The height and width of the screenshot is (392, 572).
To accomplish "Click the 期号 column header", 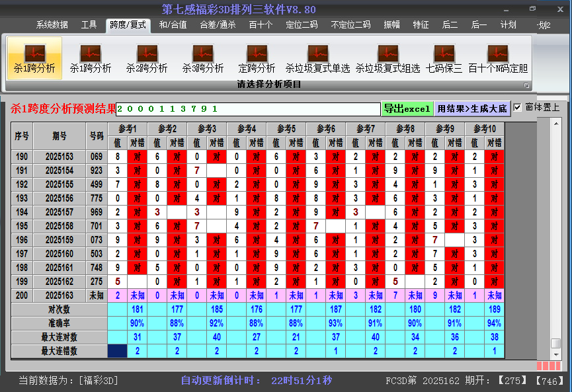I will click(x=60, y=136).
